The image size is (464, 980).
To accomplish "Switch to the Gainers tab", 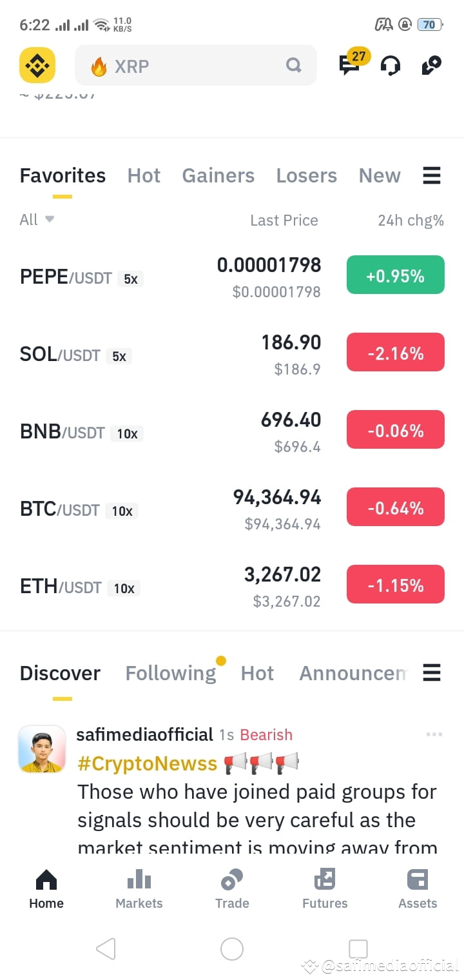I will [218, 175].
